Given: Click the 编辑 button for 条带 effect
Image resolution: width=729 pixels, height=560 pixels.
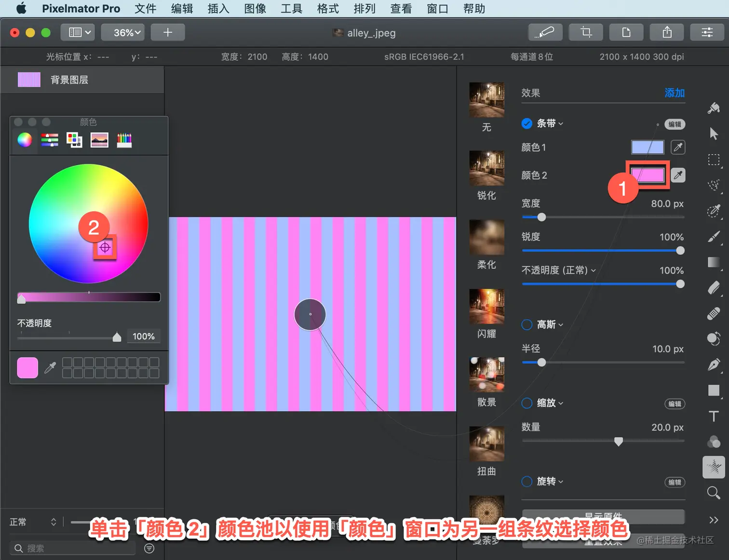Looking at the screenshot, I should tap(675, 124).
